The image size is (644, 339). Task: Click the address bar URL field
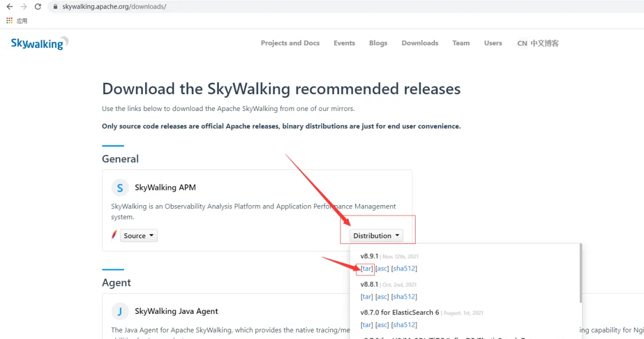(x=345, y=7)
